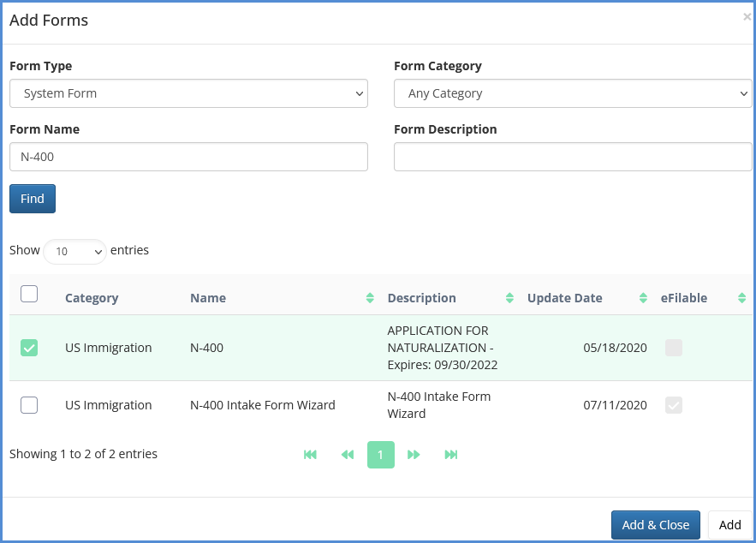The width and height of the screenshot is (756, 543).
Task: Sort table by Description column
Action: (448, 298)
